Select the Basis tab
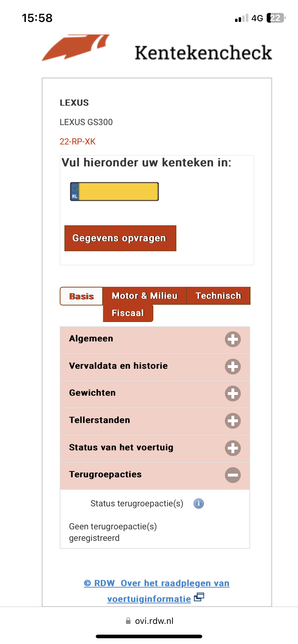298x644 pixels. click(82, 296)
